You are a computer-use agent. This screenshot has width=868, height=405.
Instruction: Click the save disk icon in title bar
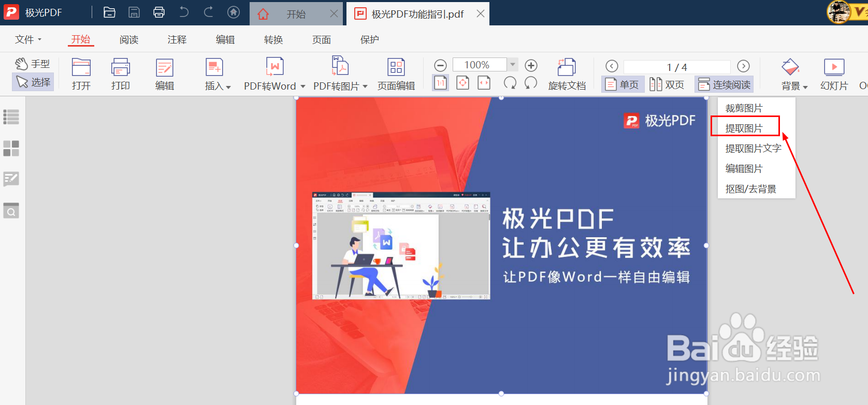coord(134,12)
